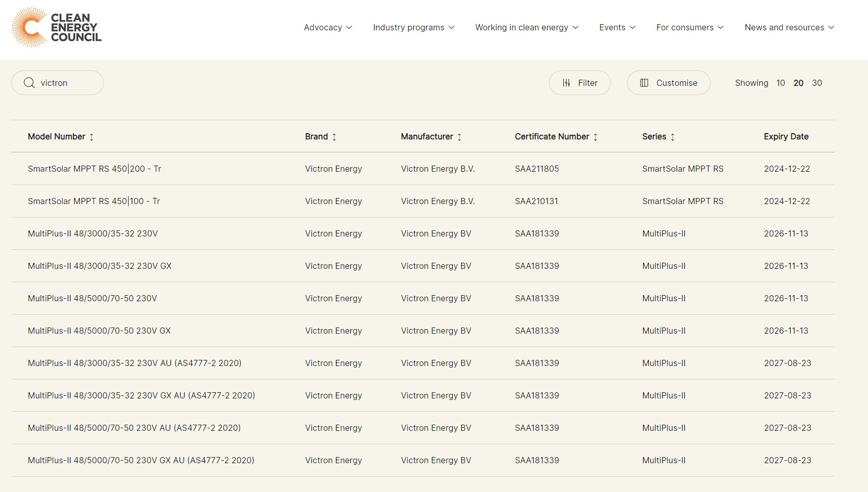Expand the Advocacy menu chevron

349,27
